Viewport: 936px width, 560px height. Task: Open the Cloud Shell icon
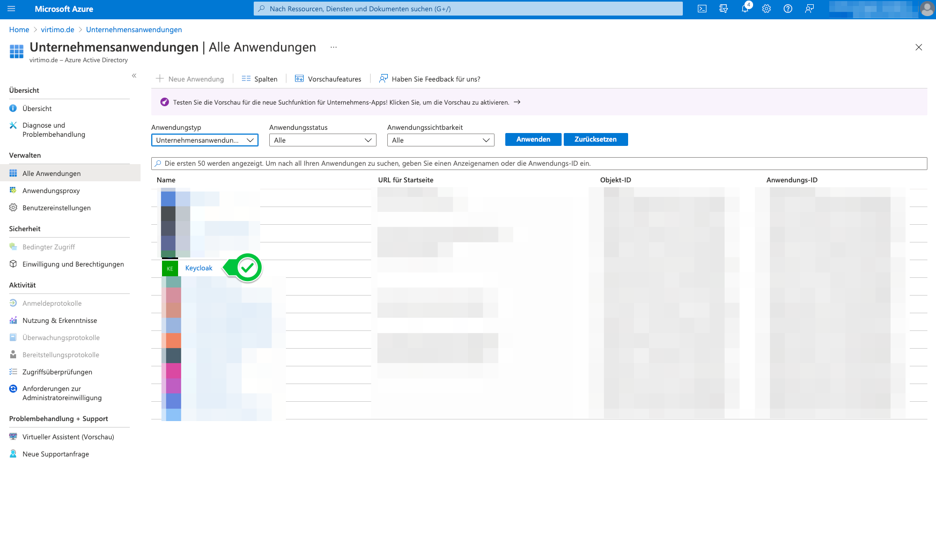pos(702,9)
